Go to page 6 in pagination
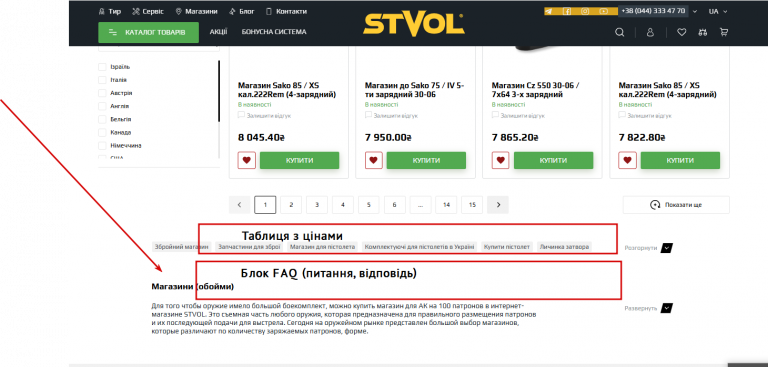The height and width of the screenshot is (367, 768). [x=395, y=205]
